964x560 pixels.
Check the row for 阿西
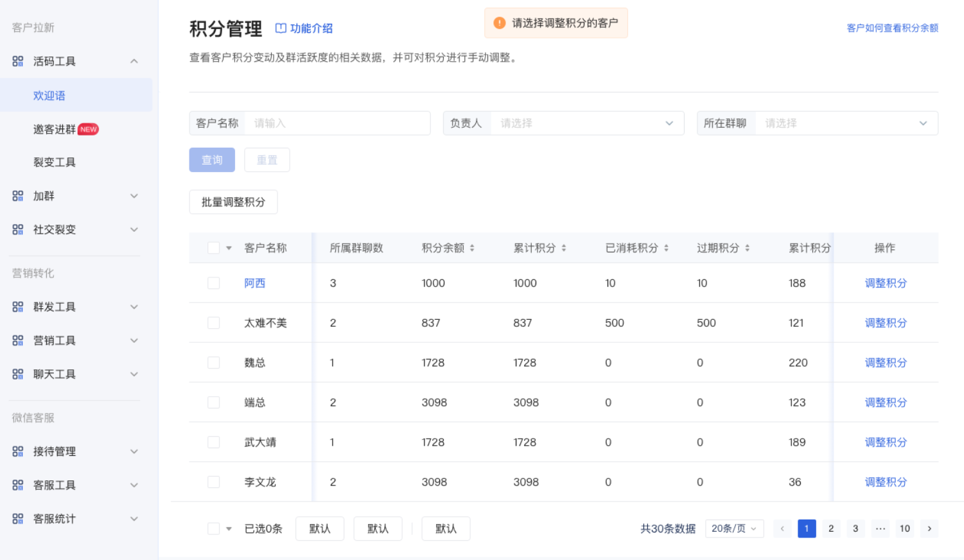(214, 283)
